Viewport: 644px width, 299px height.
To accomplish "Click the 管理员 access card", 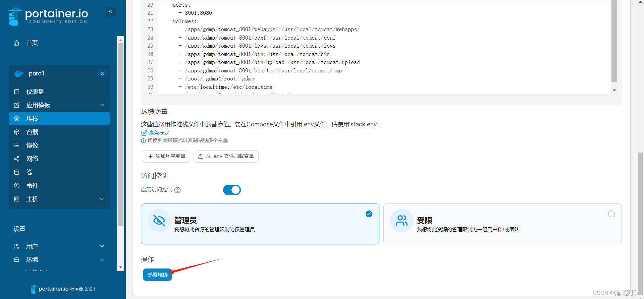I will 260,224.
